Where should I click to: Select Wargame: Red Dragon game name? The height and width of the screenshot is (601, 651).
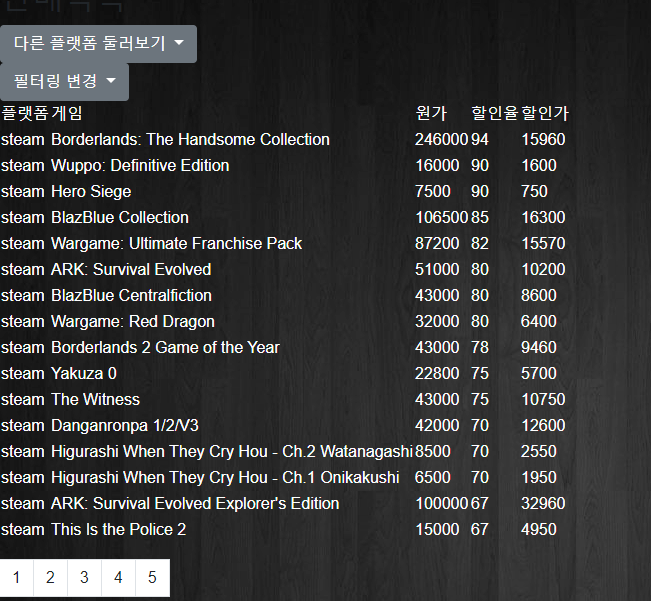[132, 322]
